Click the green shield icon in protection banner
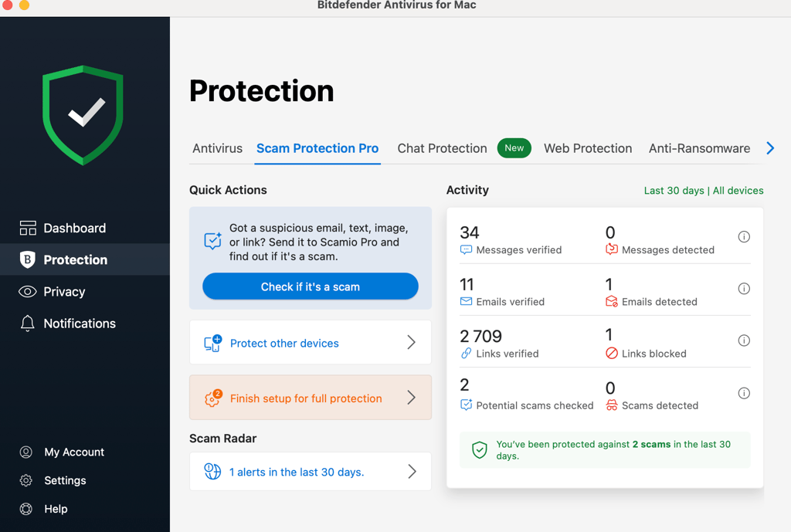The height and width of the screenshot is (532, 791). (479, 449)
